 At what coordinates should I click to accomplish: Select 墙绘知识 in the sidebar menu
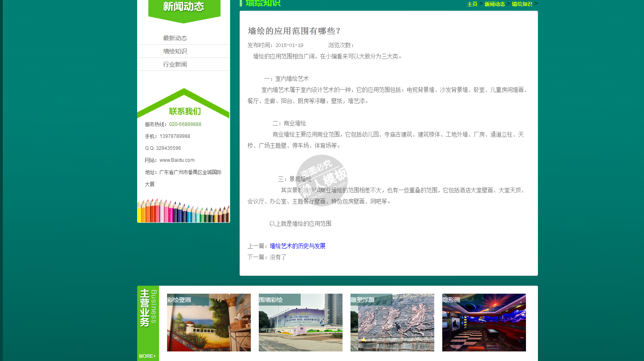point(175,51)
